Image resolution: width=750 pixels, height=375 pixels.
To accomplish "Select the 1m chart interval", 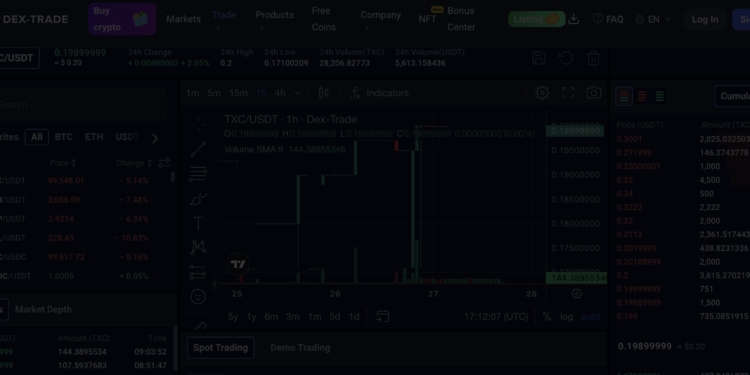I will [x=192, y=93].
